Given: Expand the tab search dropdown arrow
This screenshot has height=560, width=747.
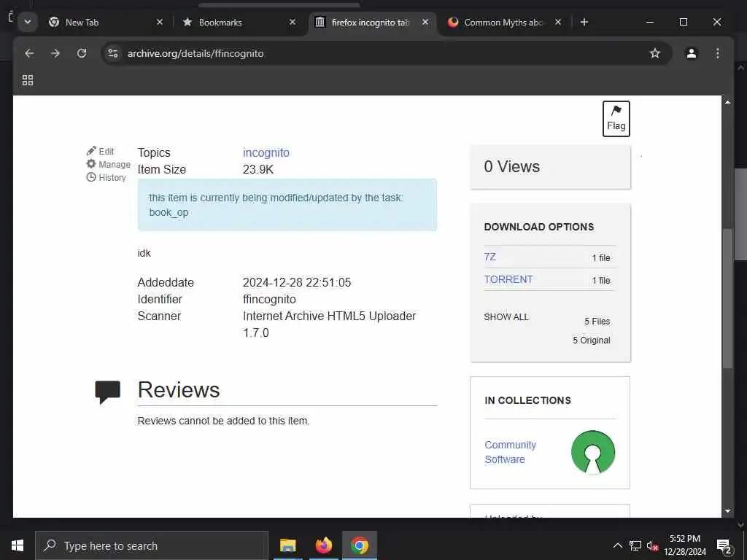Looking at the screenshot, I should click(x=28, y=22).
